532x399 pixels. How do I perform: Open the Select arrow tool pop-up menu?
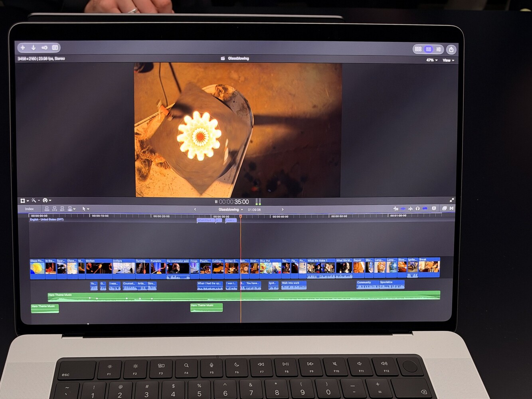point(85,209)
